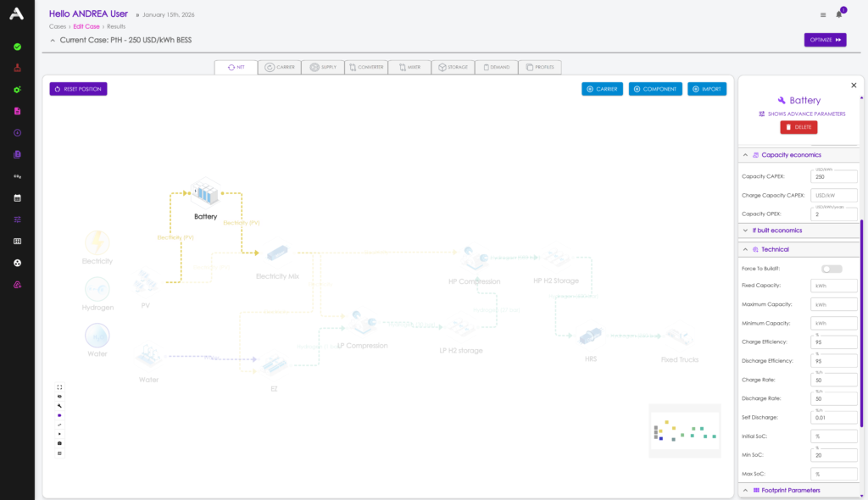868x500 pixels.
Task: Click the red Delete button
Action: [x=798, y=127]
